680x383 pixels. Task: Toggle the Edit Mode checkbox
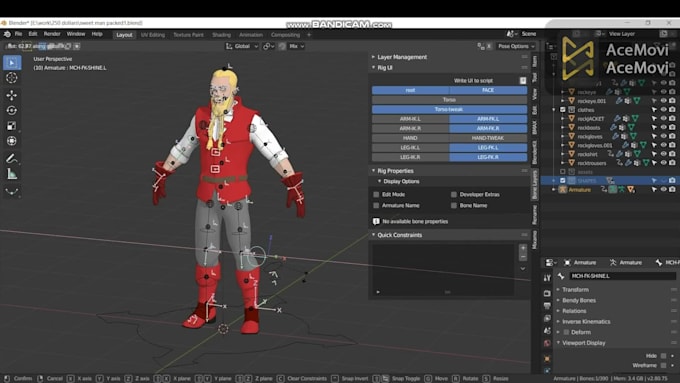[376, 194]
